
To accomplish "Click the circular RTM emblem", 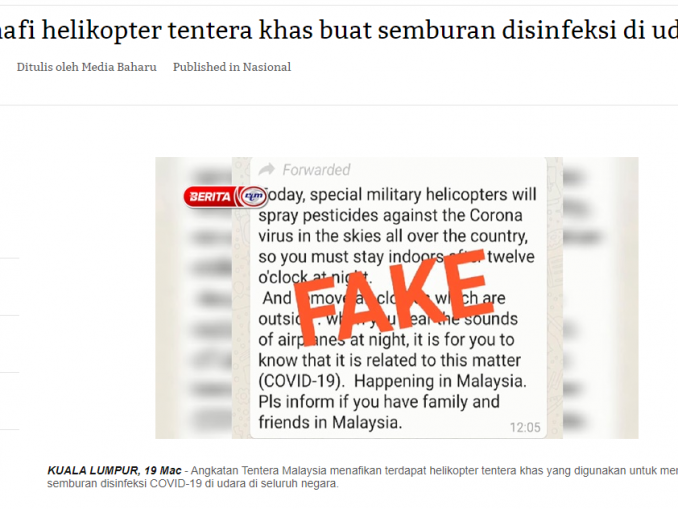I will (253, 196).
